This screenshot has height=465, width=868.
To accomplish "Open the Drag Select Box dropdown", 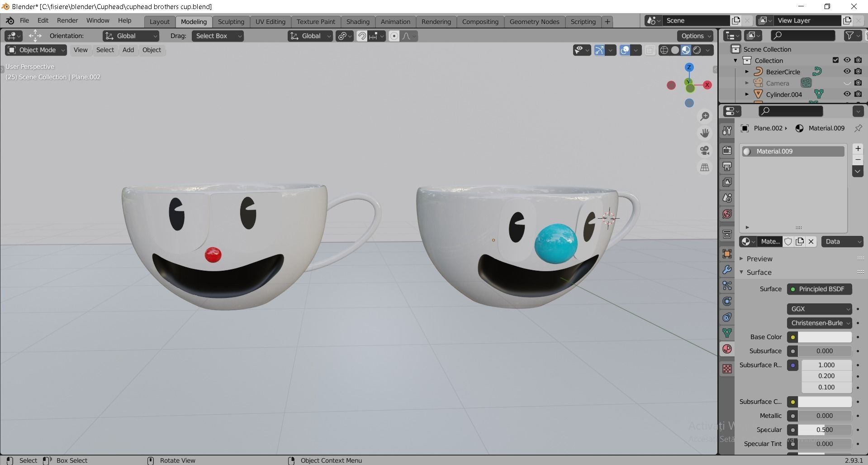I will pyautogui.click(x=218, y=36).
